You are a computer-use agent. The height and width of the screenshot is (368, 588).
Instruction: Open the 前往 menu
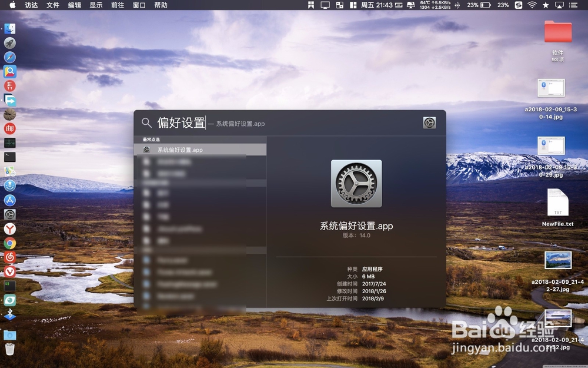tap(118, 5)
